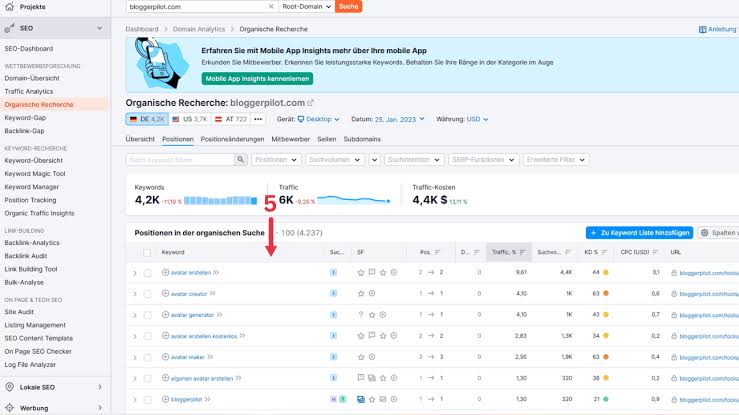Open the Gerät Desktop dropdown

319,119
